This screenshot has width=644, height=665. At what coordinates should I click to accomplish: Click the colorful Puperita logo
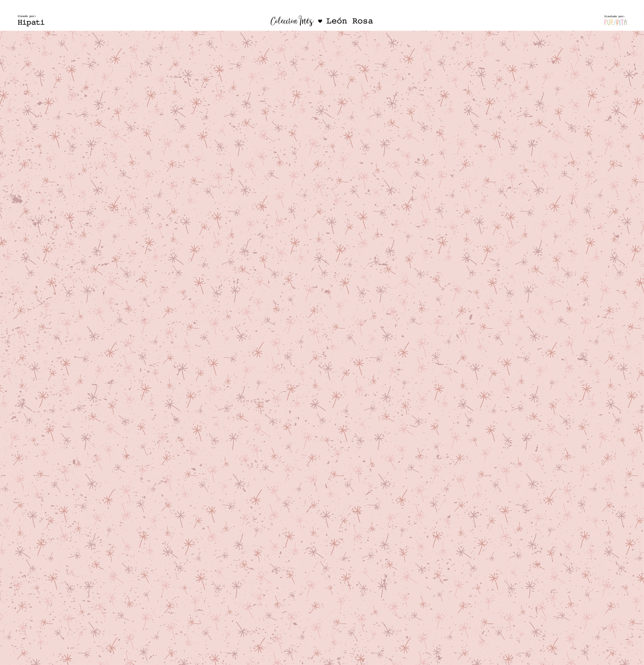point(615,22)
